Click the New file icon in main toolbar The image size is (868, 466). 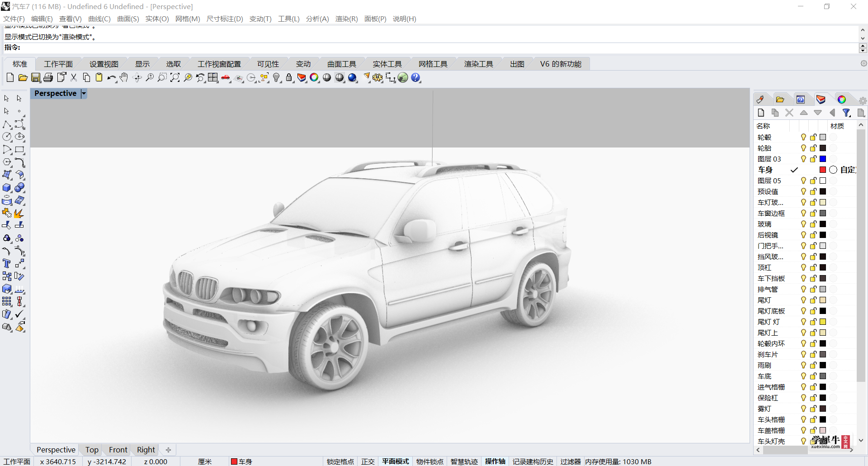(10, 78)
